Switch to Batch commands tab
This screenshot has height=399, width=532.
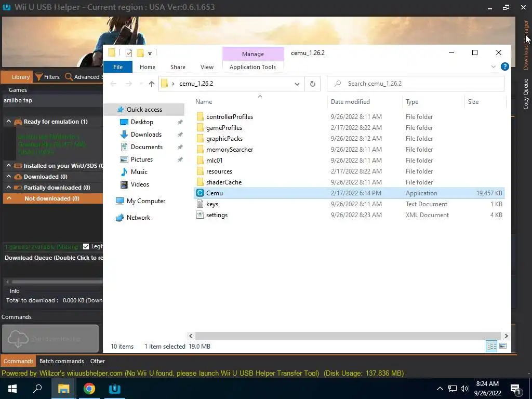pyautogui.click(x=61, y=361)
